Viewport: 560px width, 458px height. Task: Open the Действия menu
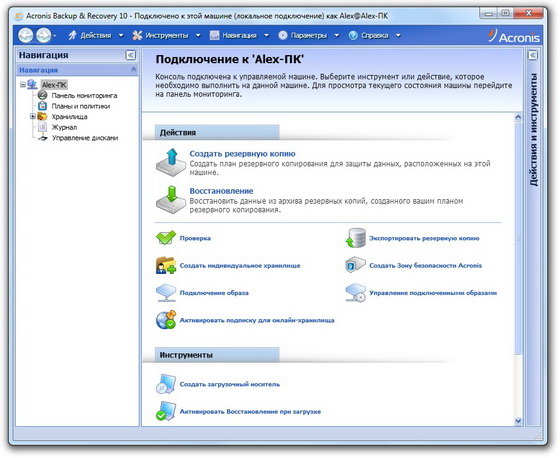(96, 35)
